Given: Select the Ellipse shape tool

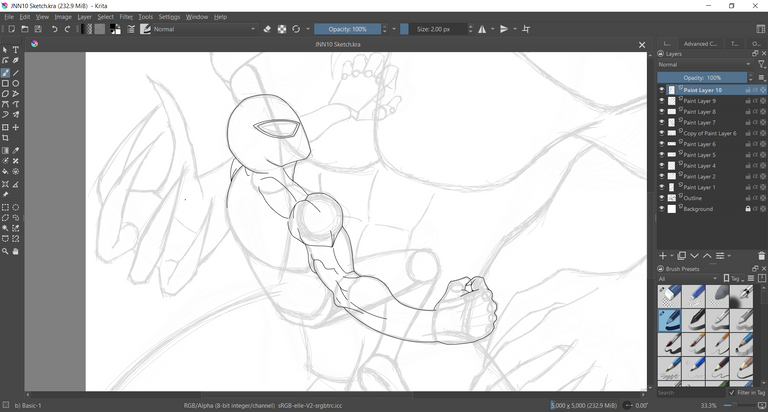Looking at the screenshot, I should [16, 83].
